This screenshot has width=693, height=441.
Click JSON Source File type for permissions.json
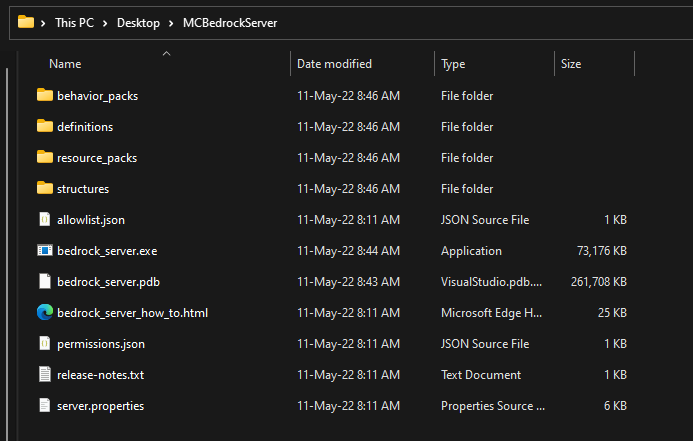point(485,344)
